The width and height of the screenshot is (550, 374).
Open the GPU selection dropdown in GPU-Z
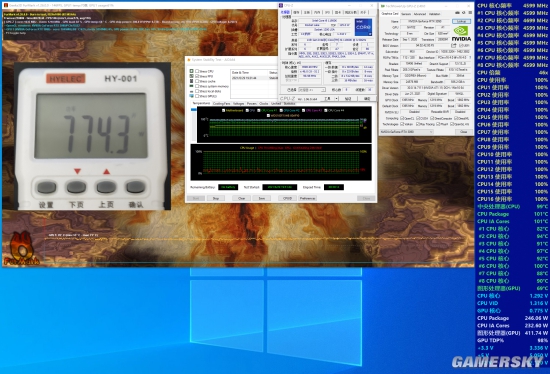tap(407, 132)
